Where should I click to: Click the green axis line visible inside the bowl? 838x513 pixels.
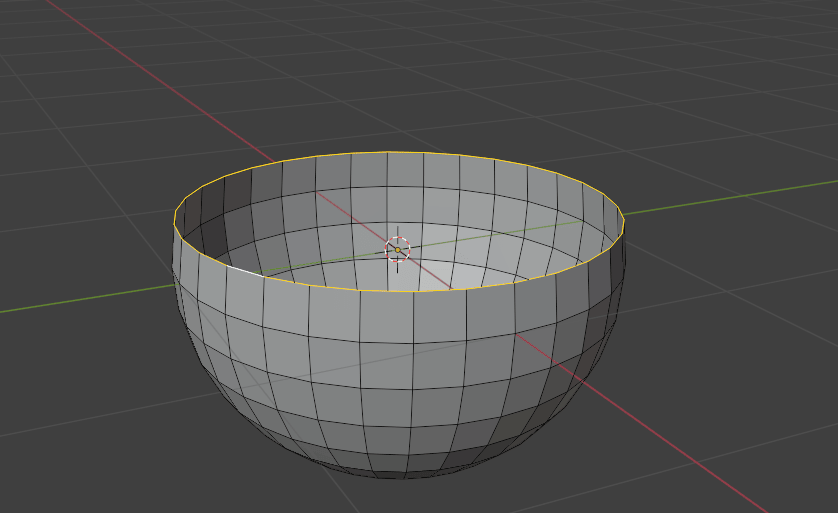(x=520, y=231)
